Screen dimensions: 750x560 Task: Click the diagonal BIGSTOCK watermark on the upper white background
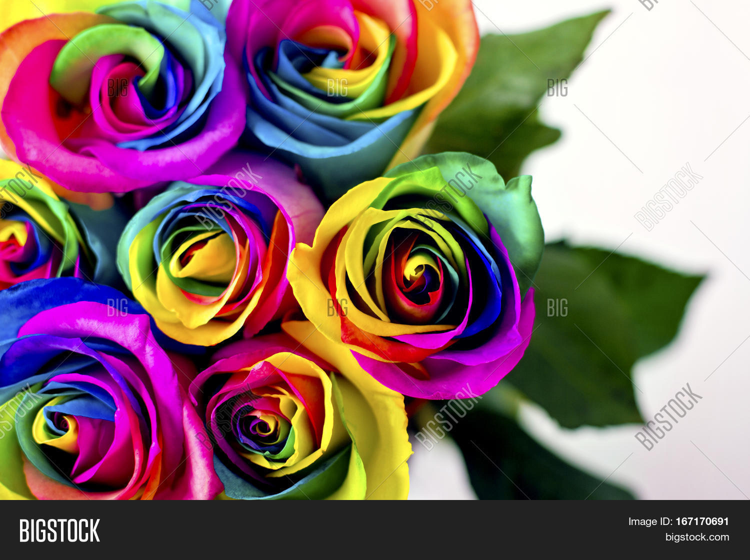[x=668, y=196]
